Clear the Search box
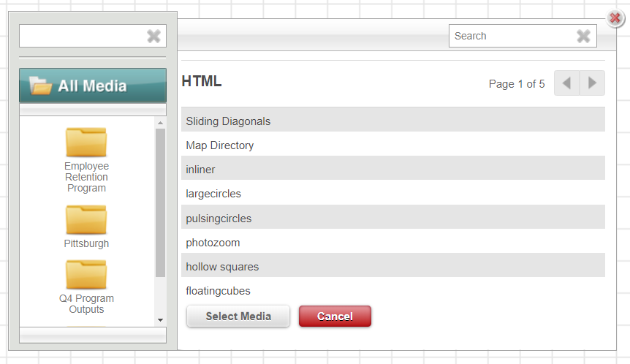This screenshot has width=630, height=364. (583, 36)
